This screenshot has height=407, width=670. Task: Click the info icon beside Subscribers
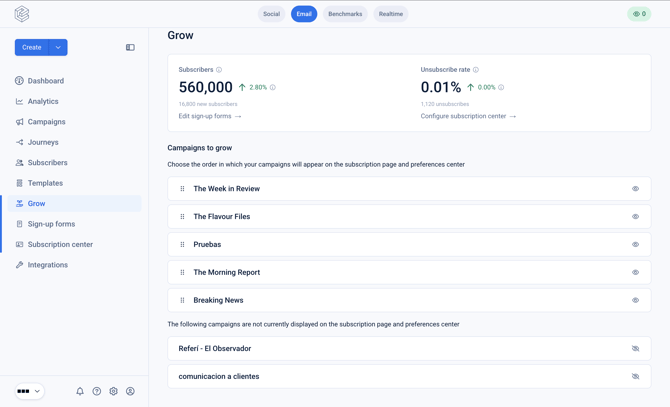point(219,70)
